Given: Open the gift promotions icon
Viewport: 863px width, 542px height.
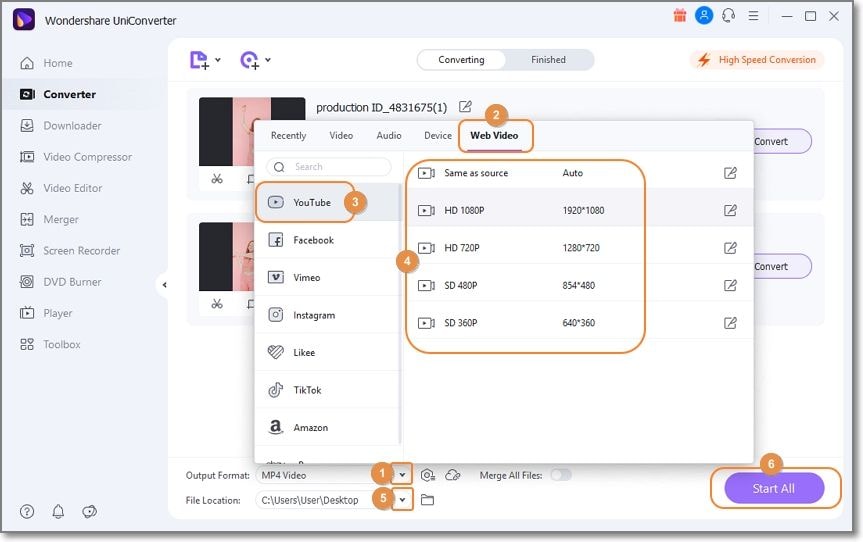Looking at the screenshot, I should tap(680, 16).
